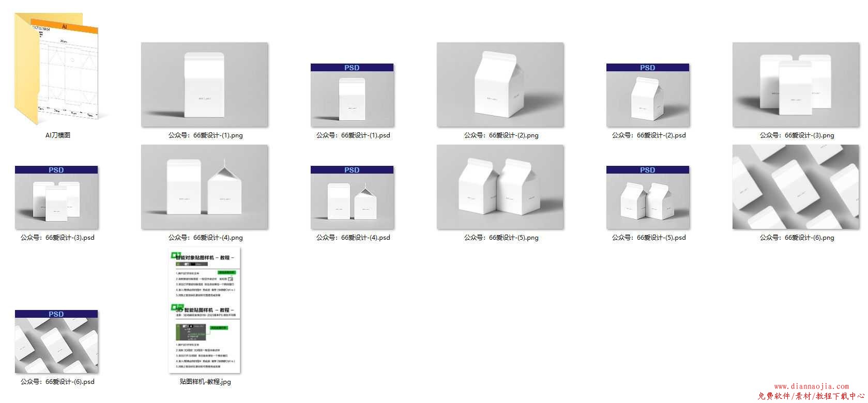This screenshot has height=403, width=868.
Task: Click the AI刀模图 folder name label
Action: coord(57,135)
